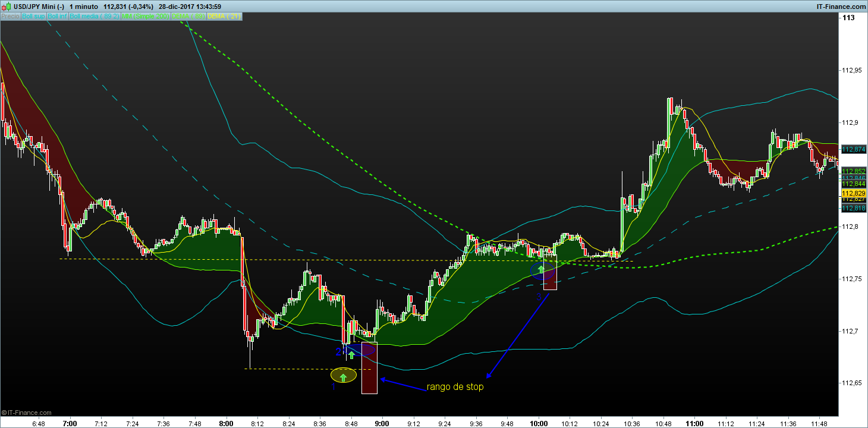Open the MM (Simple 200) indicator label
Viewport: 868px width, 428px height.
pyautogui.click(x=146, y=16)
